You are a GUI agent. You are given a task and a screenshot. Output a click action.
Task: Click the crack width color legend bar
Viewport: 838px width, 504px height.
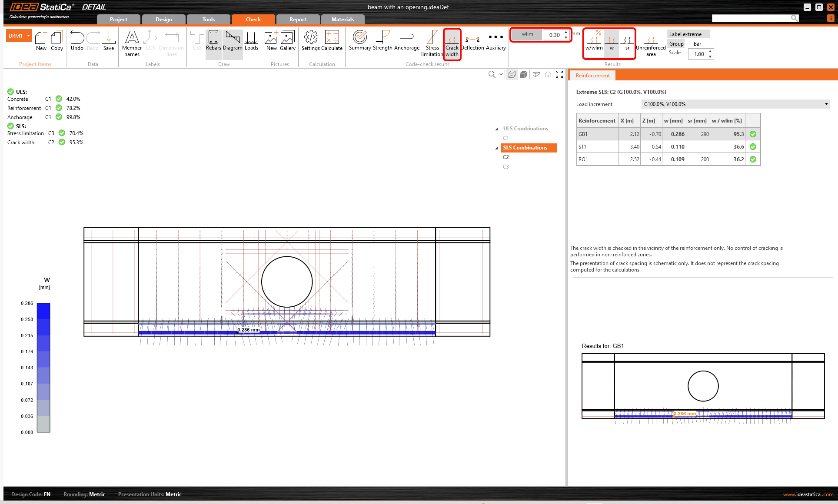click(x=43, y=367)
